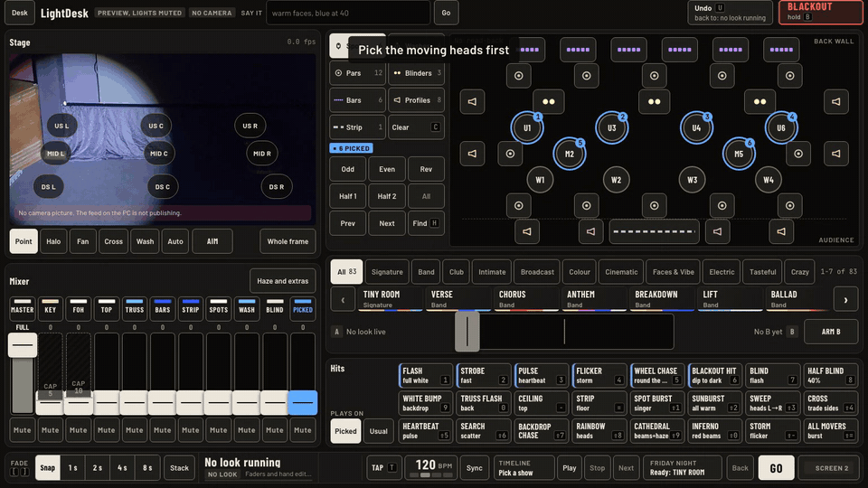Select wash fixture W4
Screen dimensions: 868x488
click(769, 180)
